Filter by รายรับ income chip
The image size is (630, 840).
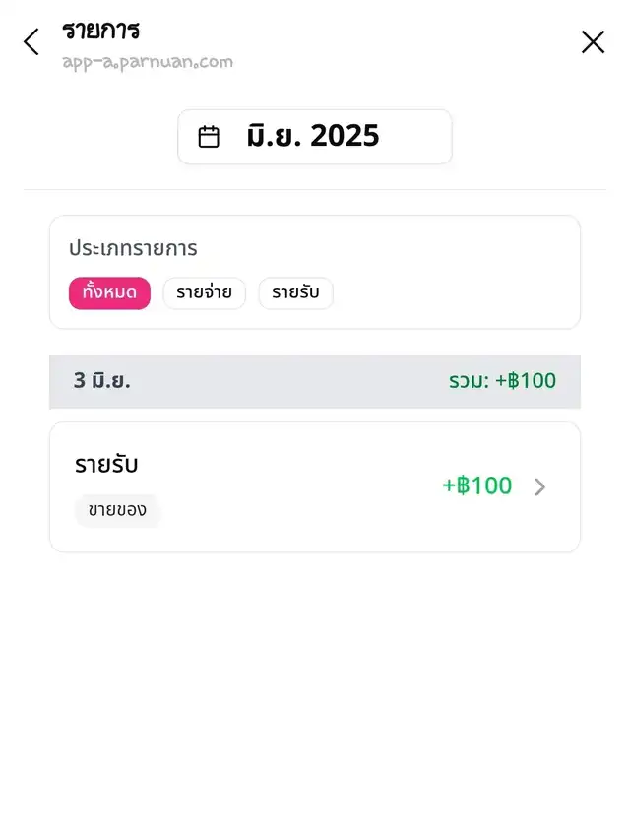coord(295,293)
